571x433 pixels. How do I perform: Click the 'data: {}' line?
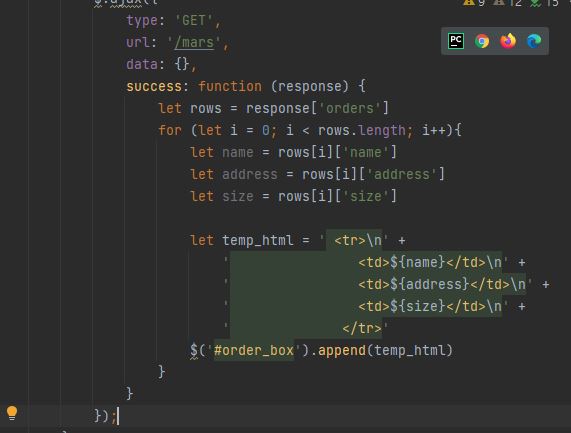(161, 64)
